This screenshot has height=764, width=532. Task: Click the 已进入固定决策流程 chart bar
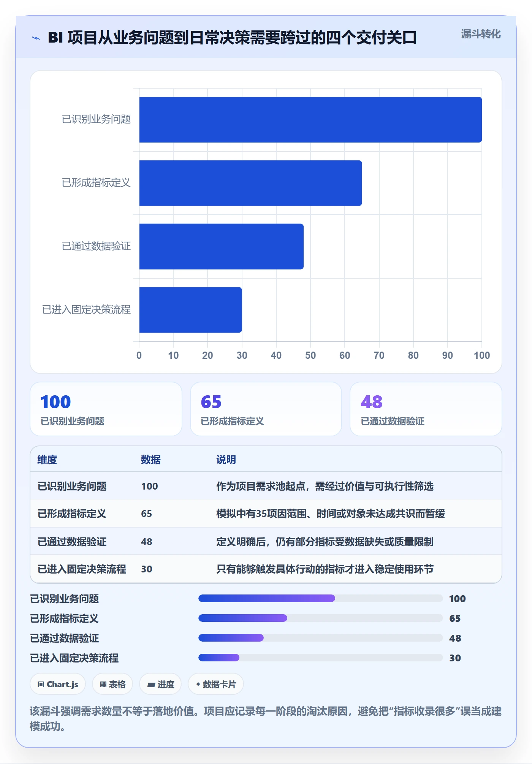coord(190,310)
